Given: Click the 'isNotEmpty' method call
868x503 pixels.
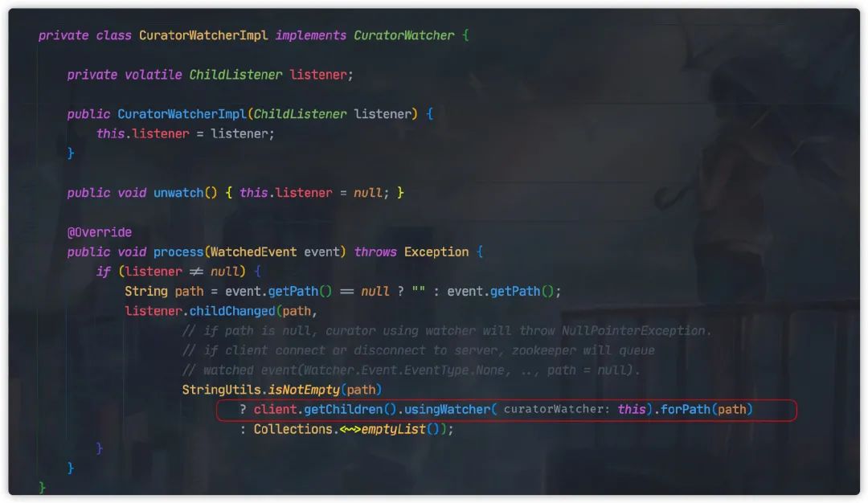Looking at the screenshot, I should [x=304, y=391].
